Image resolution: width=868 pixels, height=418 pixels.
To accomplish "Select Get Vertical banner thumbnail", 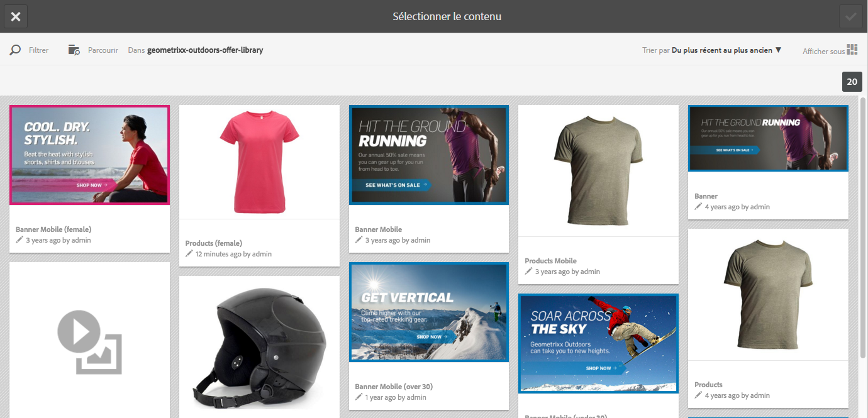I will coord(429,312).
